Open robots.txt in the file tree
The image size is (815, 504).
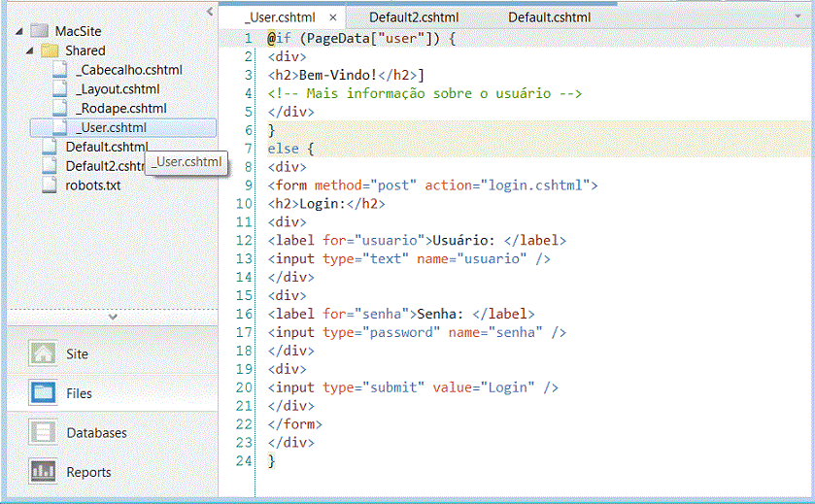[x=93, y=185]
